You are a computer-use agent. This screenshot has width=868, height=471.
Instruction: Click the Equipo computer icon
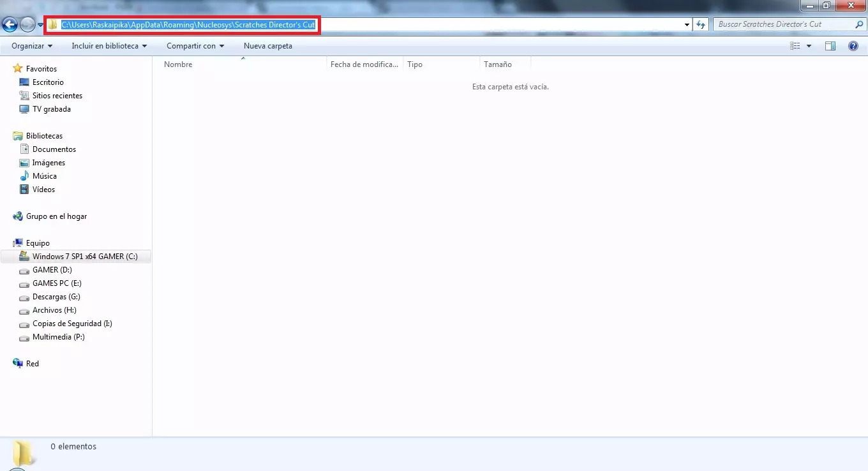pos(18,243)
